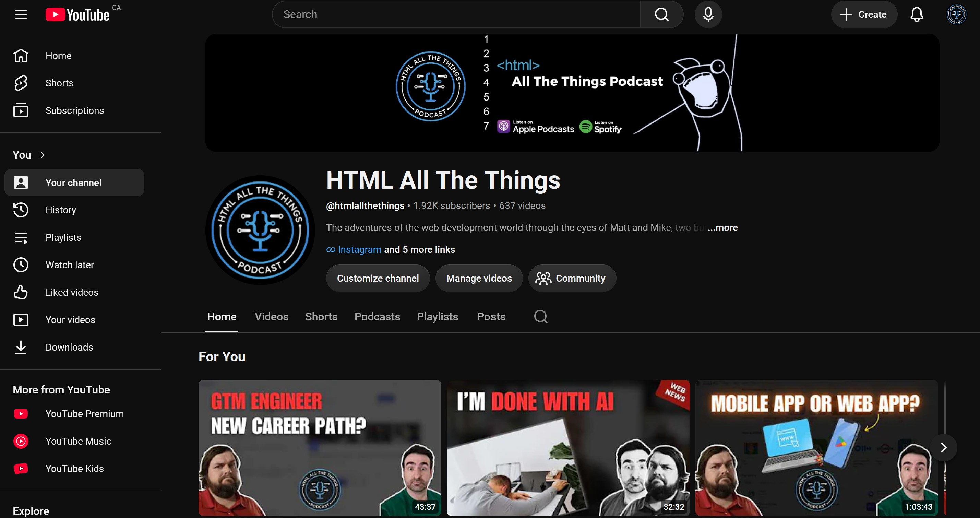Select Your channel in sidebar
The image size is (980, 518).
pyautogui.click(x=74, y=183)
